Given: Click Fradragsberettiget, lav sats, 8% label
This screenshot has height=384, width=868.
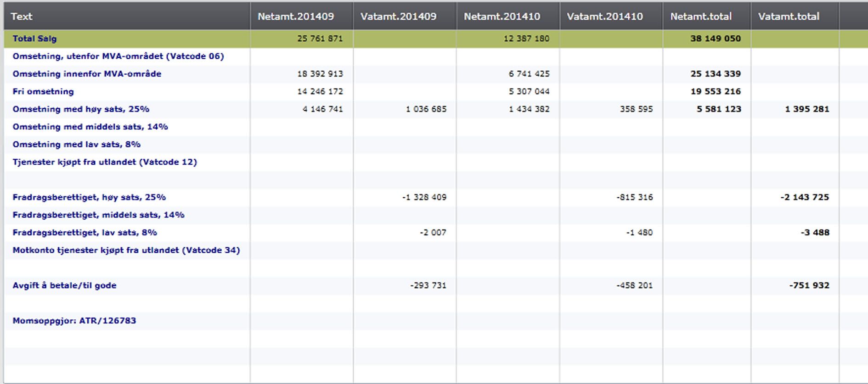Looking at the screenshot, I should click(x=85, y=233).
